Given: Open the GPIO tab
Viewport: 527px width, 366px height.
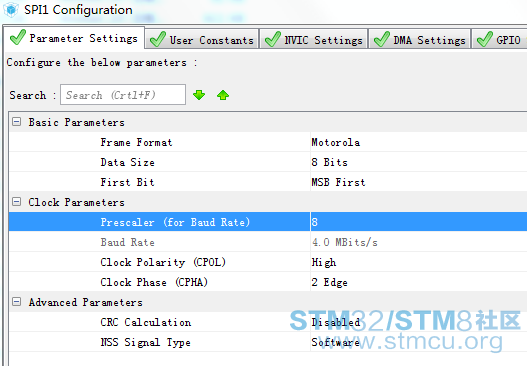Looking at the screenshot, I should [499, 40].
